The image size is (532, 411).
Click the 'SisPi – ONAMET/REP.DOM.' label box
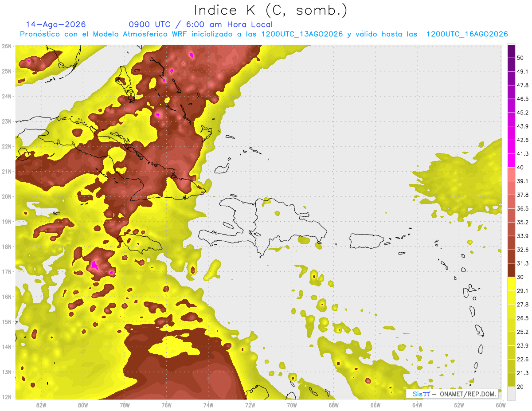click(x=452, y=394)
